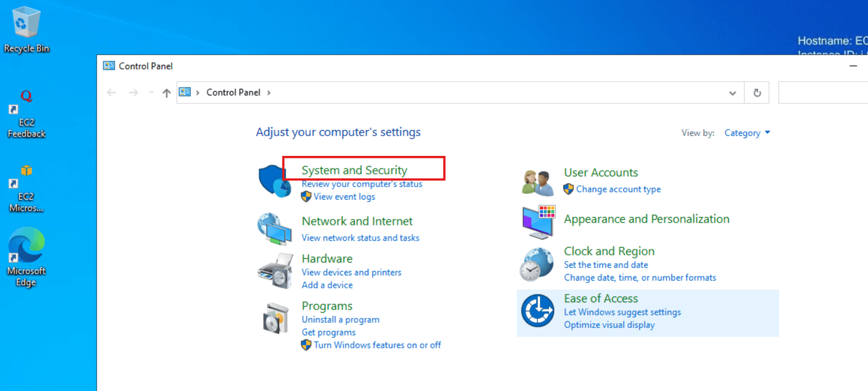Expand the chevron before Control Panel breadcrumb
This screenshot has height=391, width=868.
pyautogui.click(x=198, y=92)
